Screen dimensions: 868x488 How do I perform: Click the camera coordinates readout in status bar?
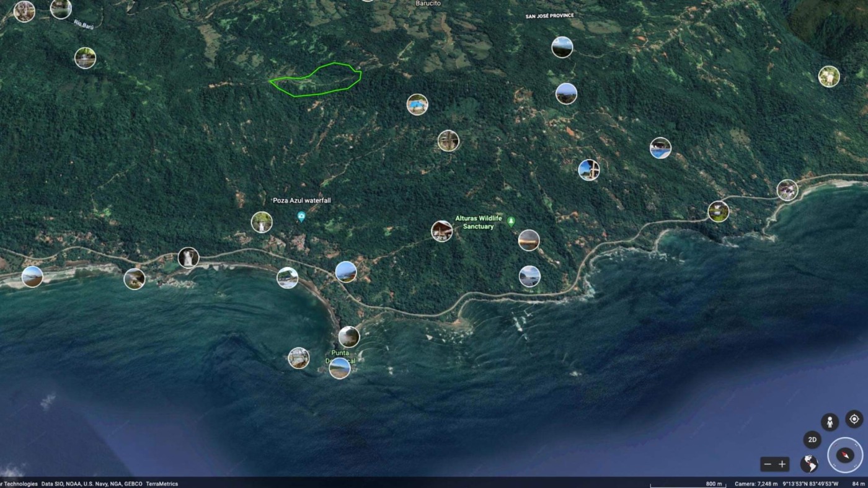tap(810, 484)
